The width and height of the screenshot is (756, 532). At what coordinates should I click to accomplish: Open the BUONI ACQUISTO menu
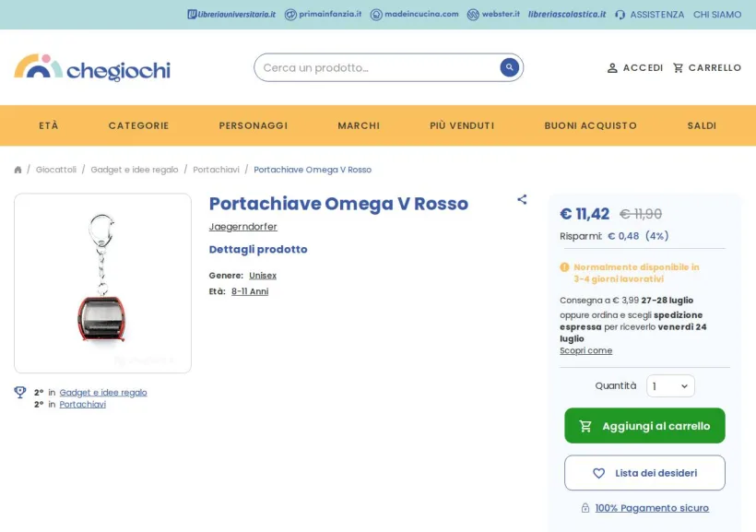591,126
